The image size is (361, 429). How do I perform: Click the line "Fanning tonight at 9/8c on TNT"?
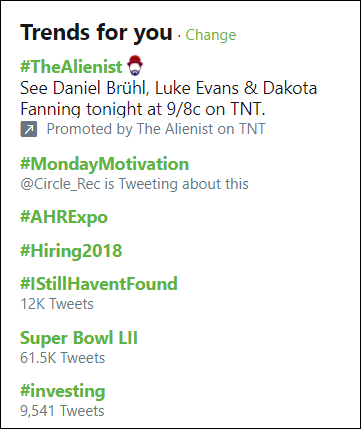[x=143, y=109]
